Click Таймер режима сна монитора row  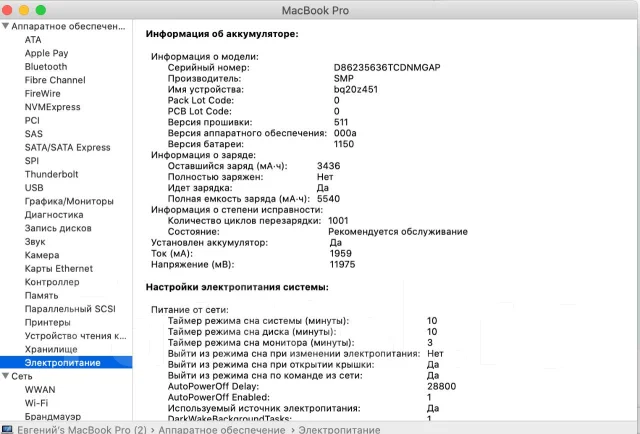pos(300,343)
